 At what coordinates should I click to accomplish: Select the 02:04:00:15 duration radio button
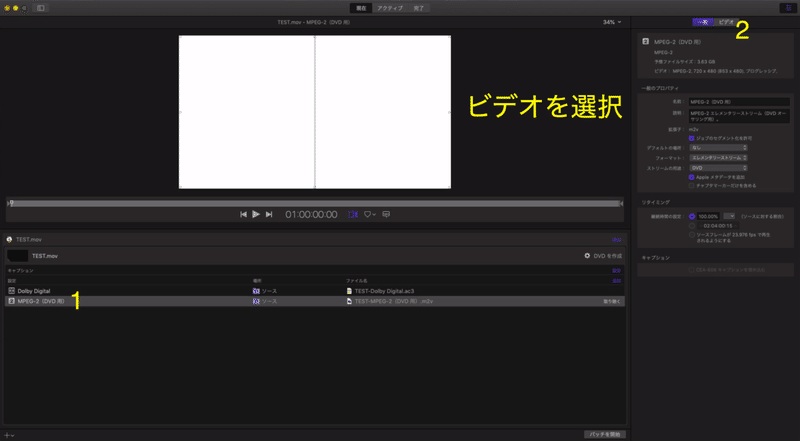click(x=692, y=226)
